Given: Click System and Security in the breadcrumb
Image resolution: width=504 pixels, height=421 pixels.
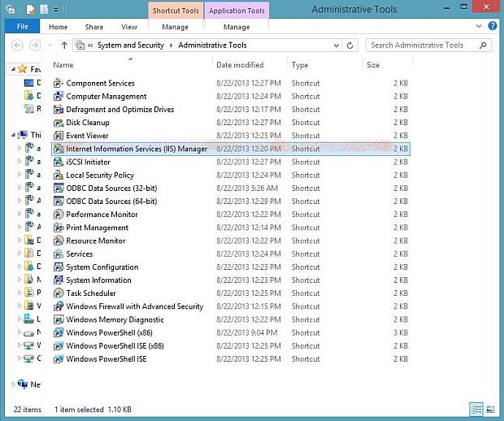Looking at the screenshot, I should click(x=131, y=46).
